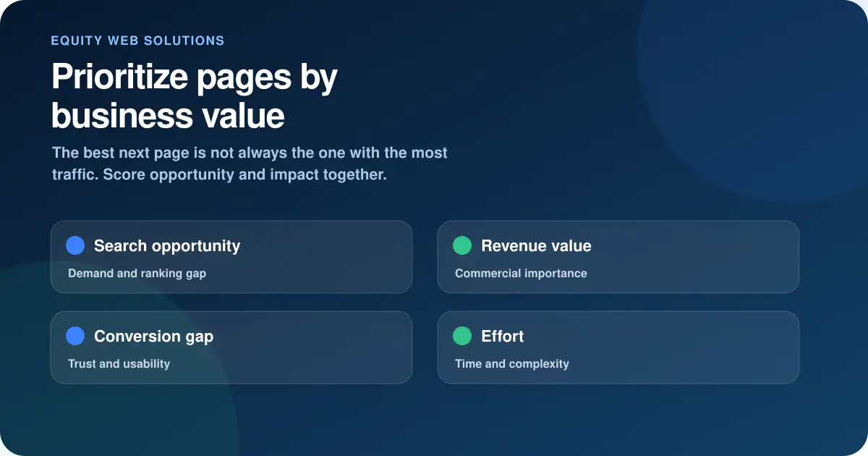This screenshot has height=456, width=868.
Task: Click the green dot beside Revenue value
Action: coord(462,245)
